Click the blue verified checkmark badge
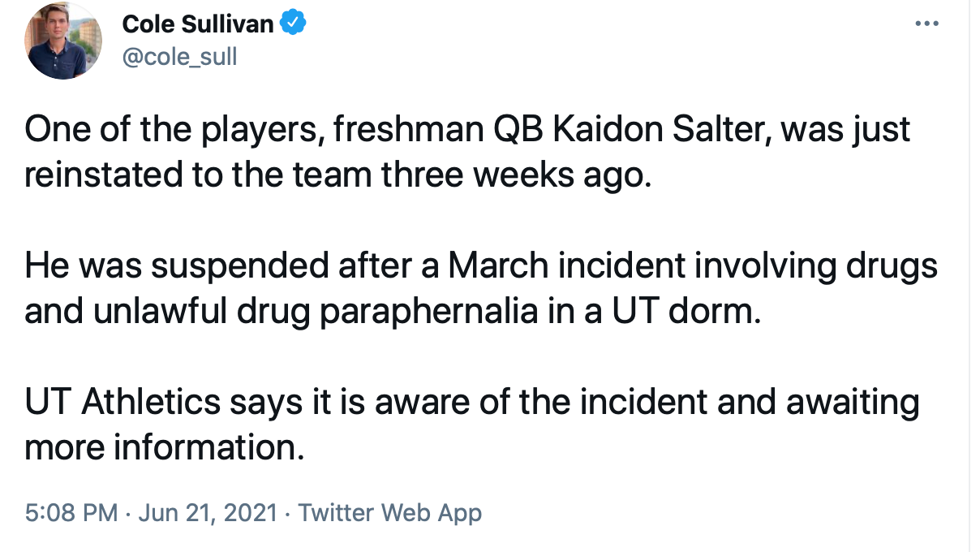The image size is (980, 552). pos(293,24)
